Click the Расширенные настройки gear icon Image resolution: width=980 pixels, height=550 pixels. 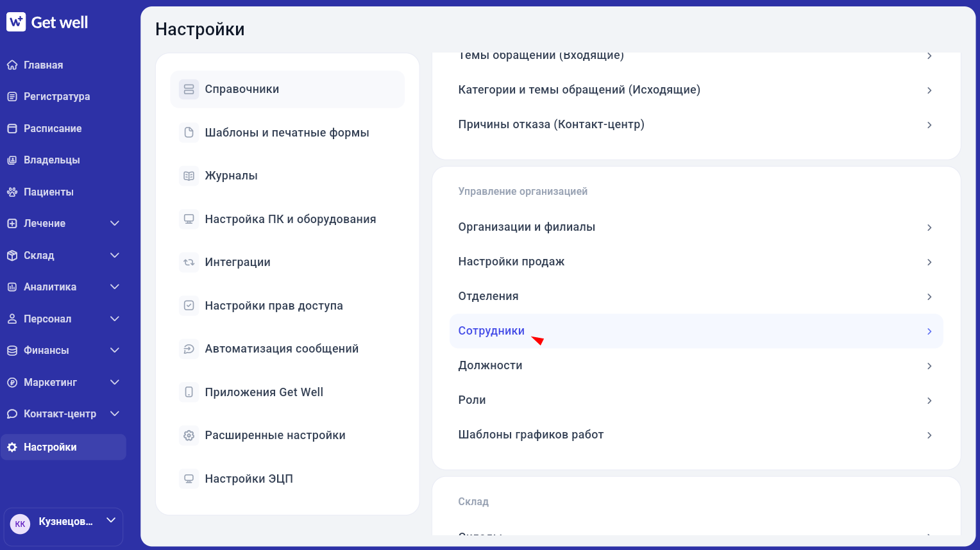pos(189,435)
